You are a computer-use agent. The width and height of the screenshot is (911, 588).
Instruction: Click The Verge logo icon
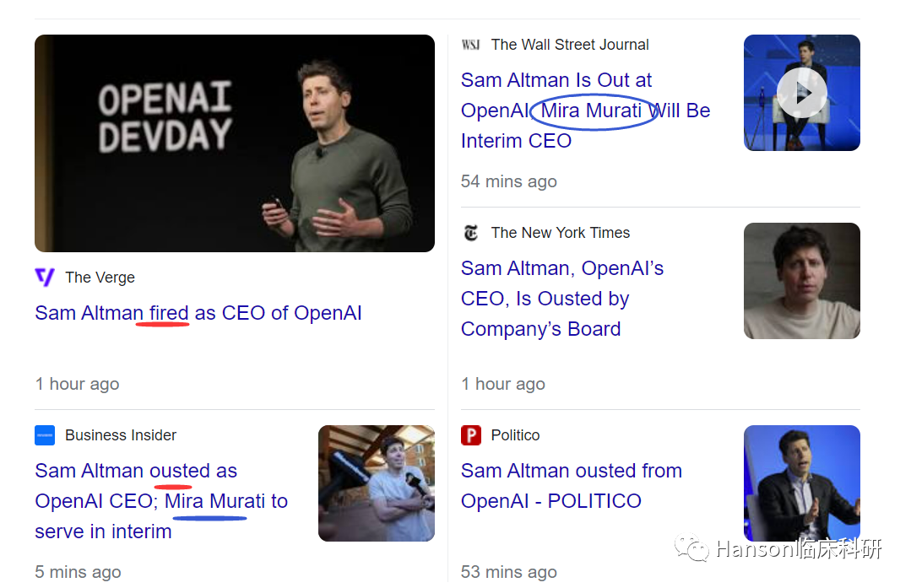click(45, 278)
